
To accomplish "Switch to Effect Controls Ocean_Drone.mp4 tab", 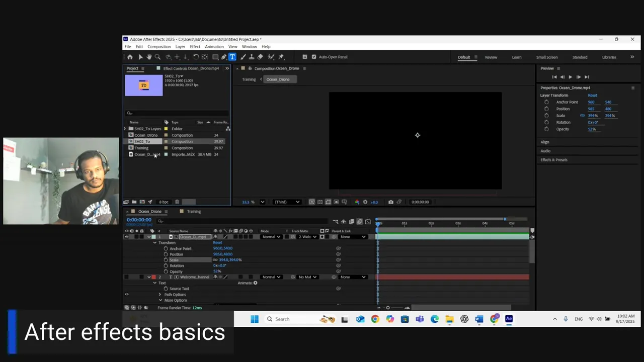I will 191,68.
